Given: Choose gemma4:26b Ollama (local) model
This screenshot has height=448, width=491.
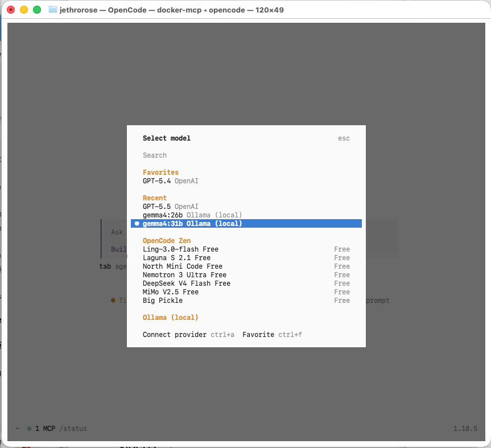Looking at the screenshot, I should tap(246, 215).
